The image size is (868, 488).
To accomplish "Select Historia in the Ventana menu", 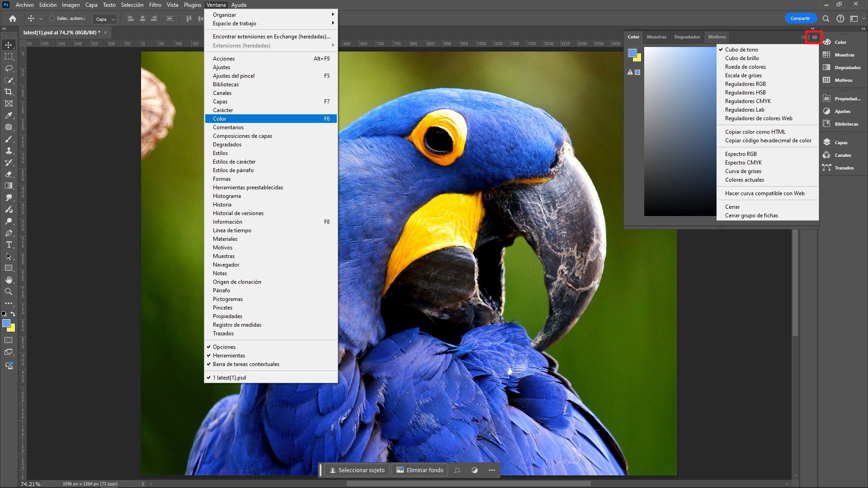I will (271, 205).
